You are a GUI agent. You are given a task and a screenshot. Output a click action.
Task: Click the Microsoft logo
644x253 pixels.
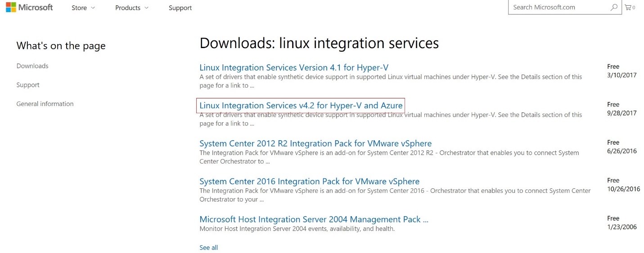coord(29,8)
